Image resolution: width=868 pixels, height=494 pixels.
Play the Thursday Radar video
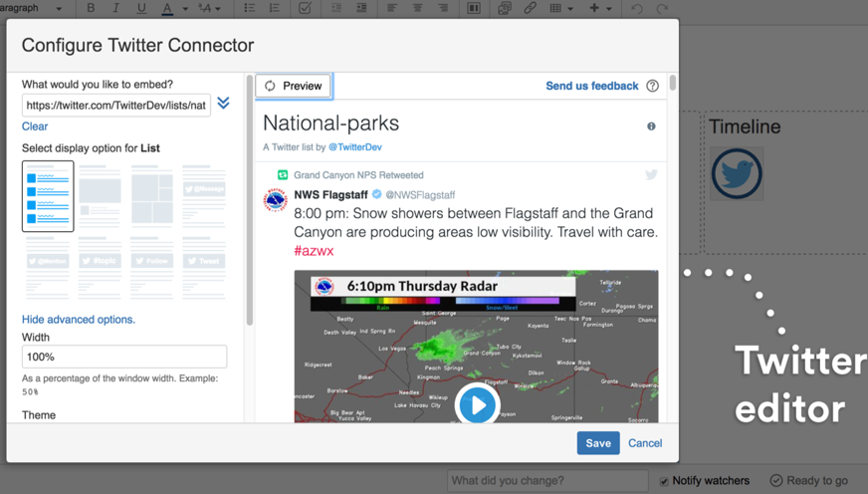pyautogui.click(x=477, y=404)
